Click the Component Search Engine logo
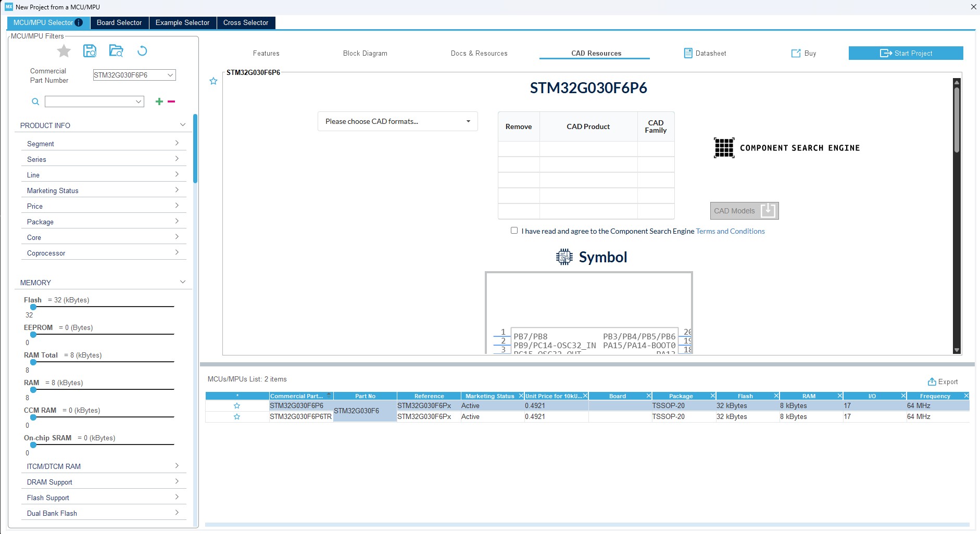Image resolution: width=980 pixels, height=534 pixels. pos(786,148)
